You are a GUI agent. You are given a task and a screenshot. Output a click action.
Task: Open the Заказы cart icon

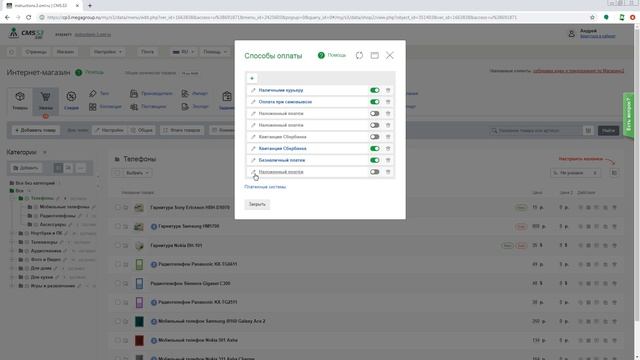pos(45,97)
